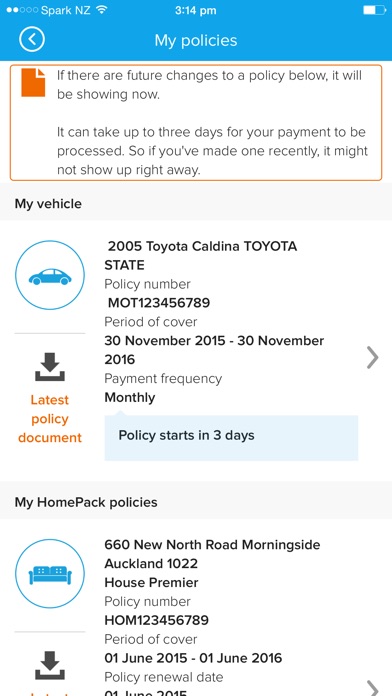Viewport: 392px width, 696px height.
Task: Tap the orange document notice icon
Action: pyautogui.click(x=33, y=83)
